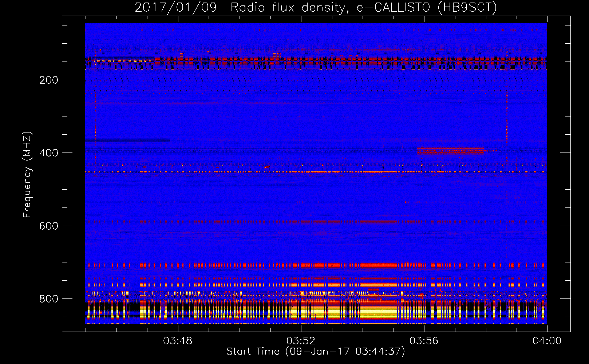
Task: Click the 800 frequency tick label
Action: click(49, 299)
